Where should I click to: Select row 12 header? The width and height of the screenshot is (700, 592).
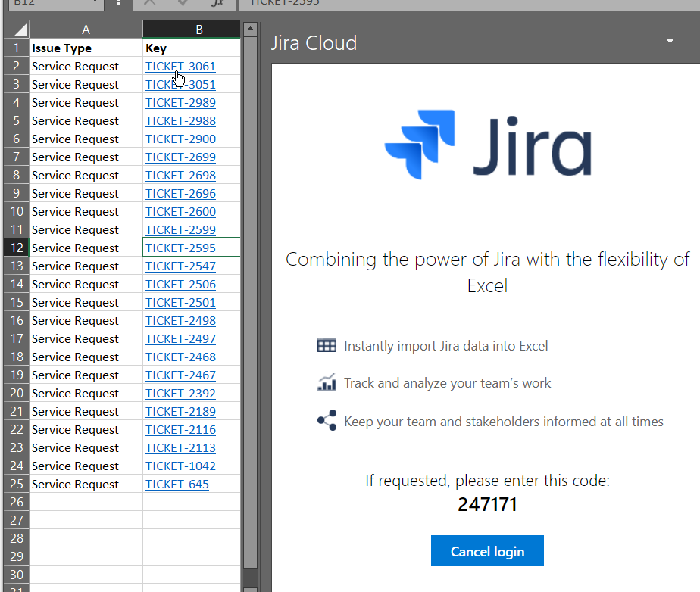point(17,248)
